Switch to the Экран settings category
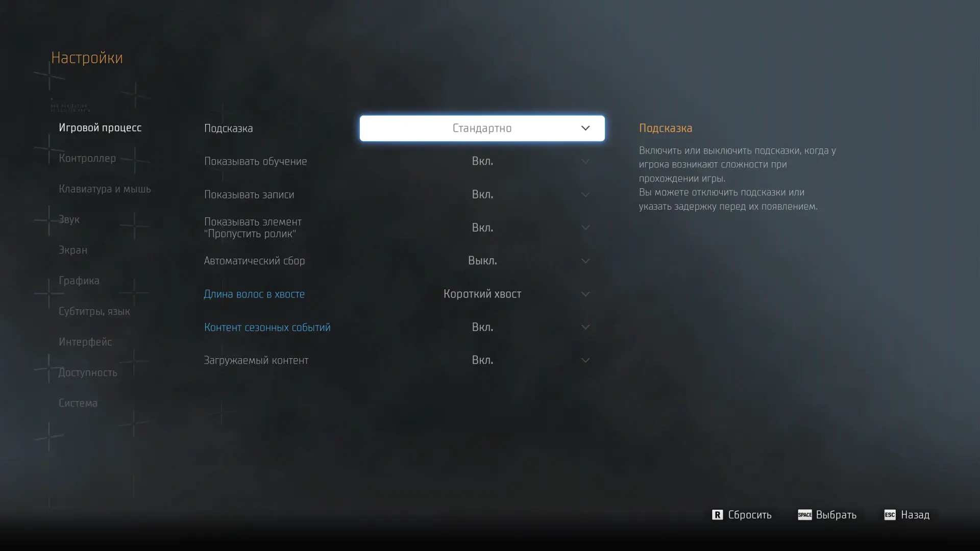The height and width of the screenshot is (551, 980). (x=73, y=250)
